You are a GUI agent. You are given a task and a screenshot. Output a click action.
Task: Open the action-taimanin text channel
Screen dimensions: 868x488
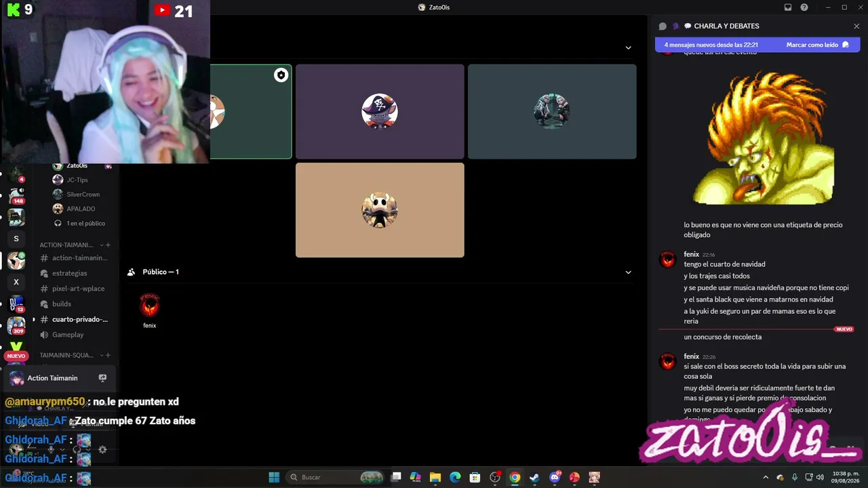click(x=74, y=258)
